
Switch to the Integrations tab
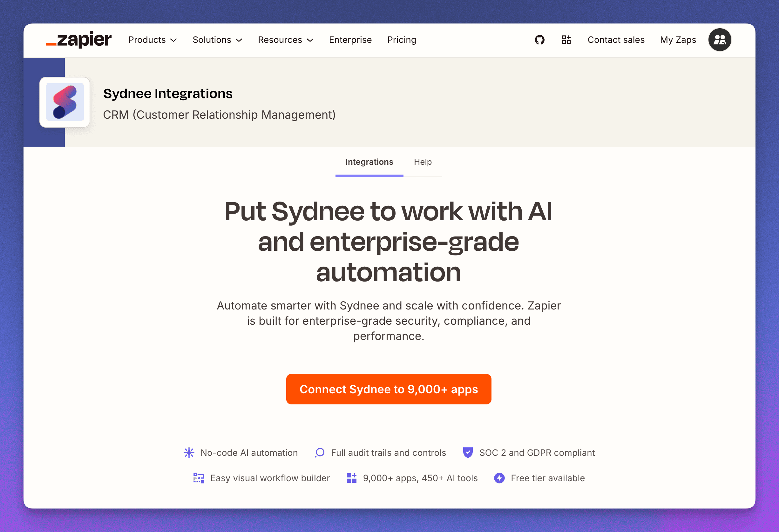[369, 162]
